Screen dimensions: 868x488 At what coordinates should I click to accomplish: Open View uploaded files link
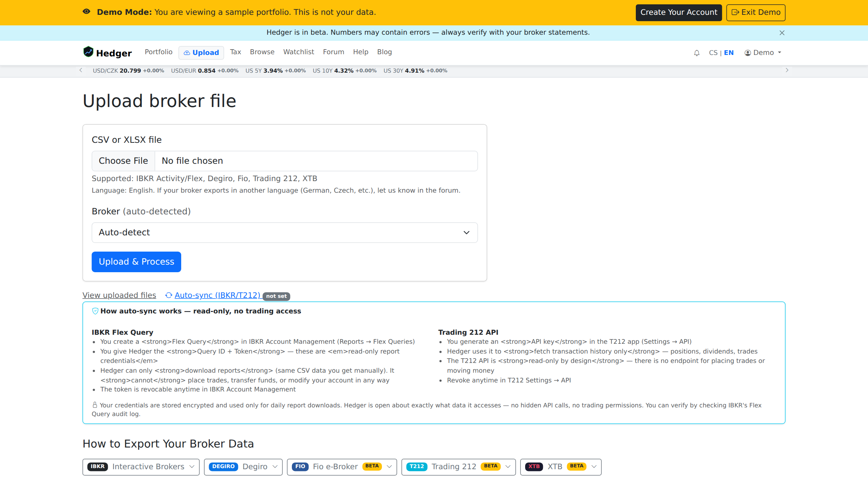point(119,295)
